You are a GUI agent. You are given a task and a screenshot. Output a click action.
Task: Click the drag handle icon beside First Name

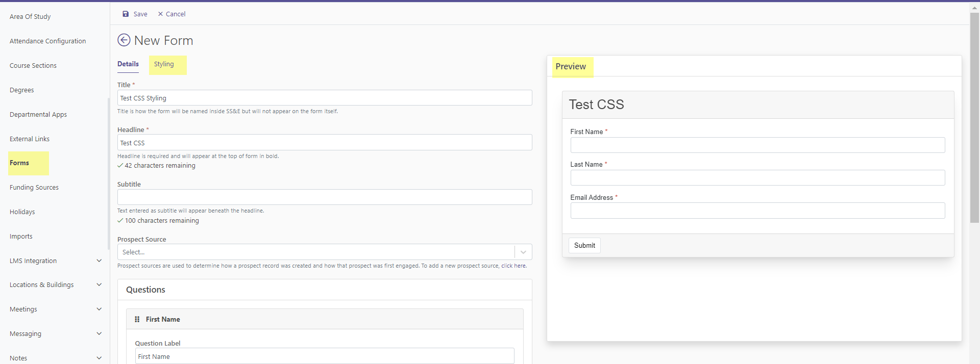[137, 319]
